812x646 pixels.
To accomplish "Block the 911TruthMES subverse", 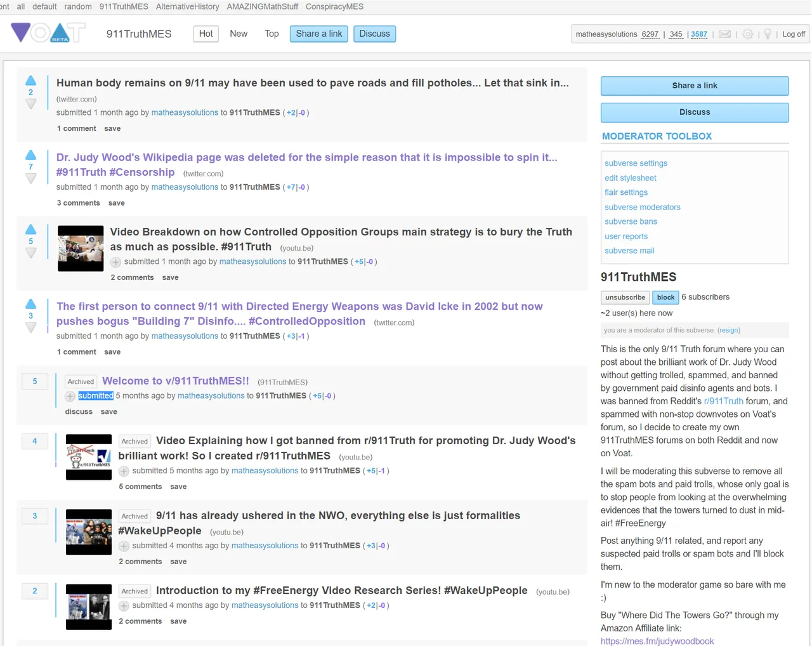I will click(x=665, y=297).
